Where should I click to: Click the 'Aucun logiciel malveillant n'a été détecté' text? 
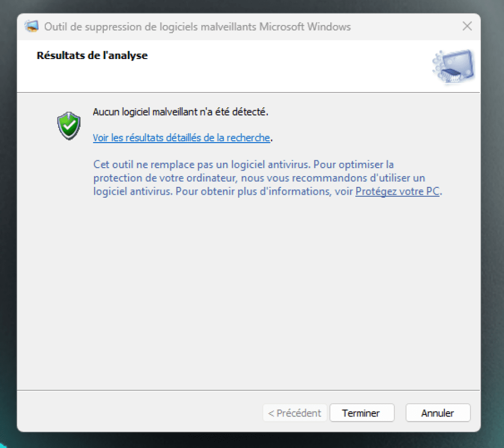click(x=180, y=112)
